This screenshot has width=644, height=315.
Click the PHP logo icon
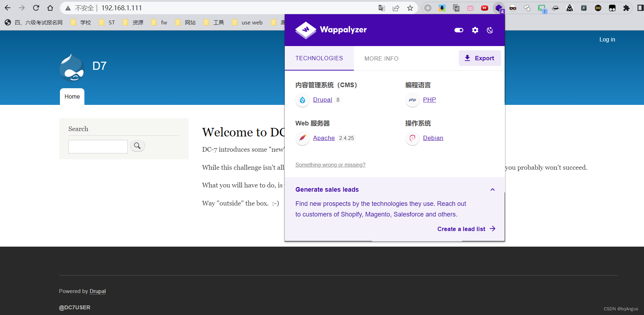point(412,100)
